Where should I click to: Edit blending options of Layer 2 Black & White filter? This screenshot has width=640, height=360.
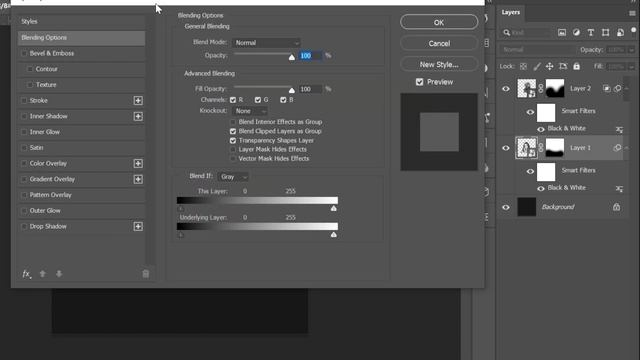tap(619, 130)
